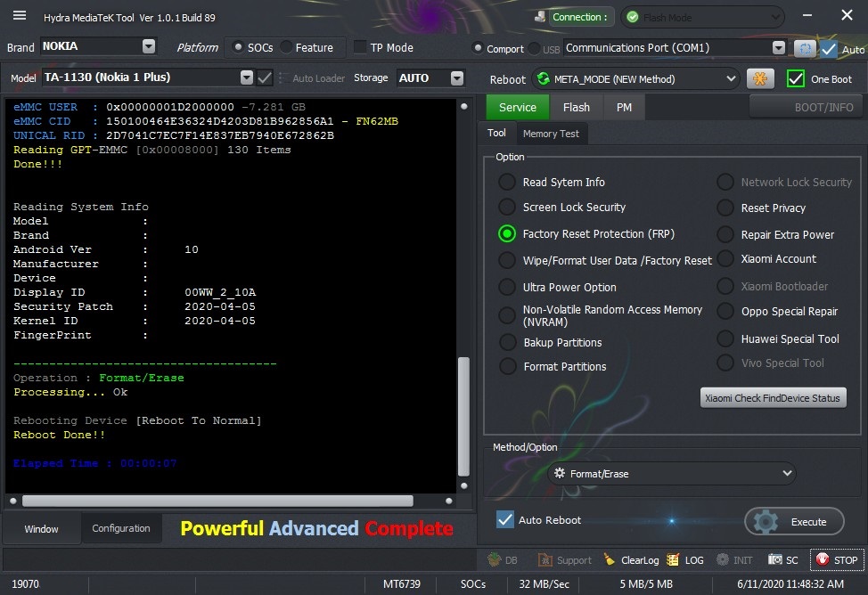This screenshot has height=595, width=868.
Task: Click the orange star icon beside Reboot
Action: click(760, 78)
